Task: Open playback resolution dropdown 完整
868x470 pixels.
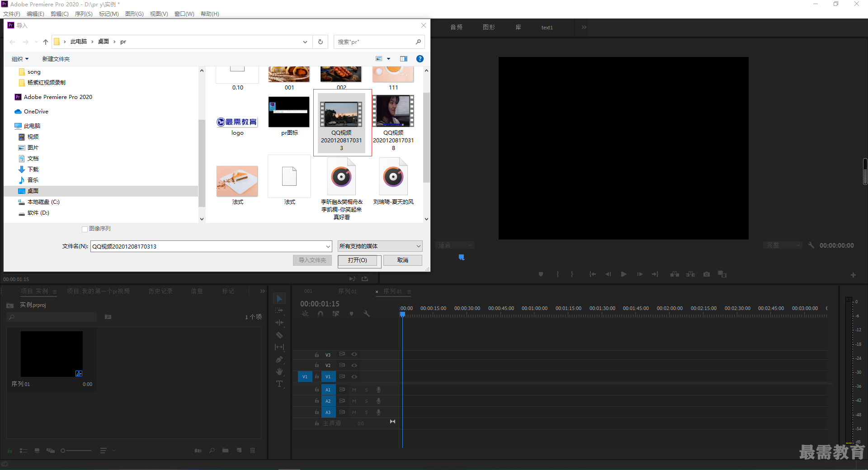Action: pos(783,245)
